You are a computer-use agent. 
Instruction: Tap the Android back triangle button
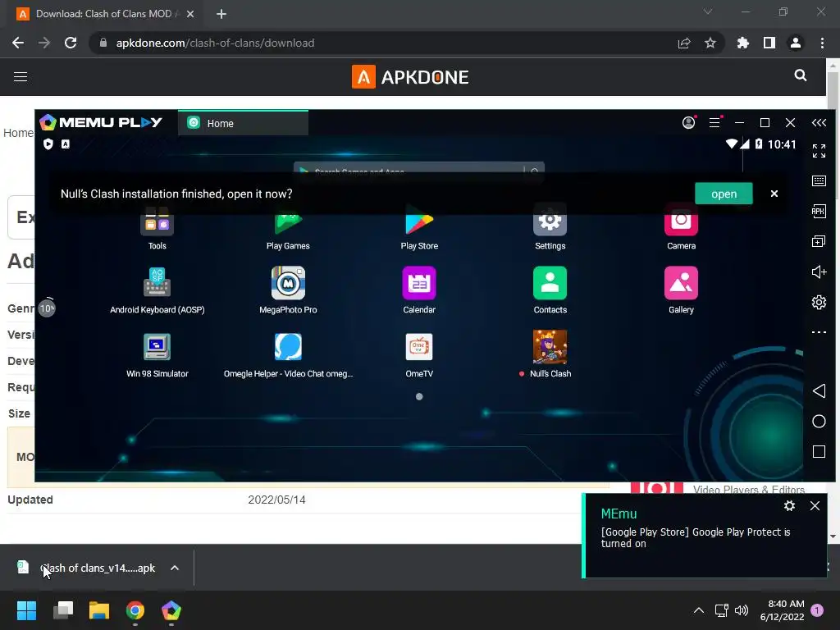[819, 390]
